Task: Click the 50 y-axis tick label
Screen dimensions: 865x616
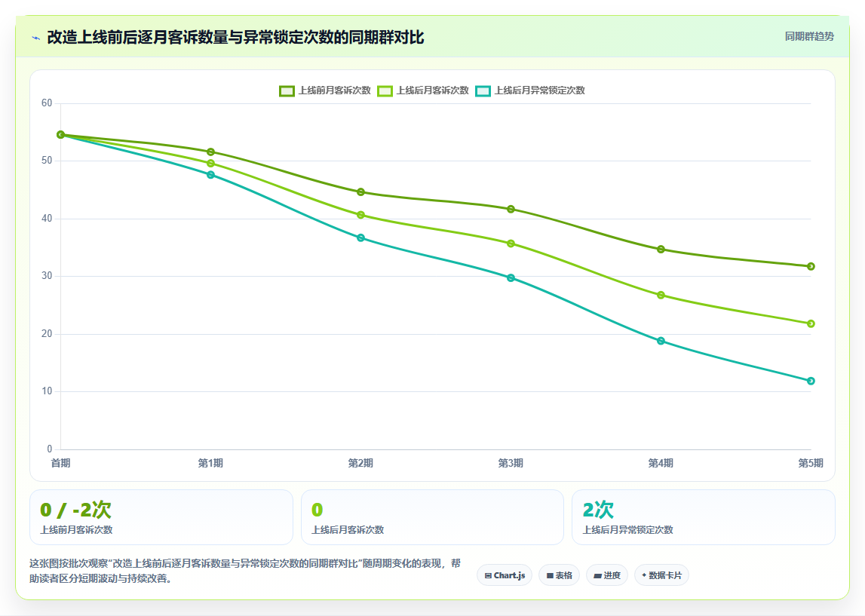Action: [47, 161]
